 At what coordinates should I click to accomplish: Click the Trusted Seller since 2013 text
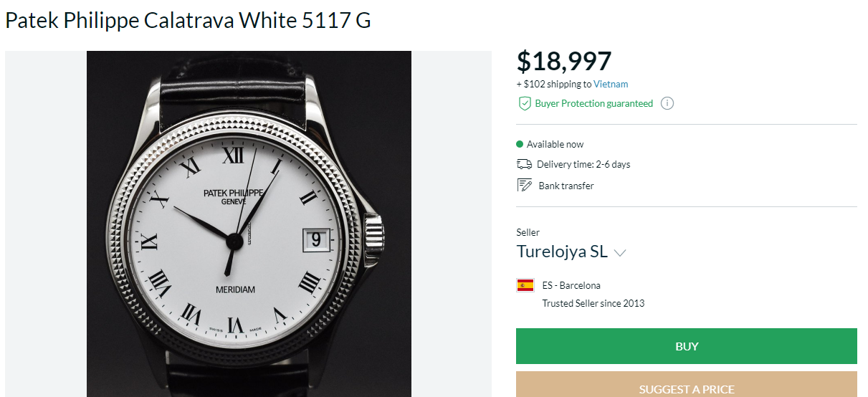[x=593, y=303]
